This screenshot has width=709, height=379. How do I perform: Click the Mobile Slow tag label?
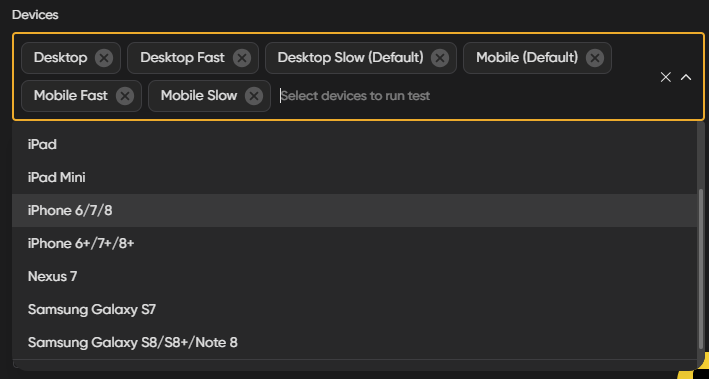[199, 96]
